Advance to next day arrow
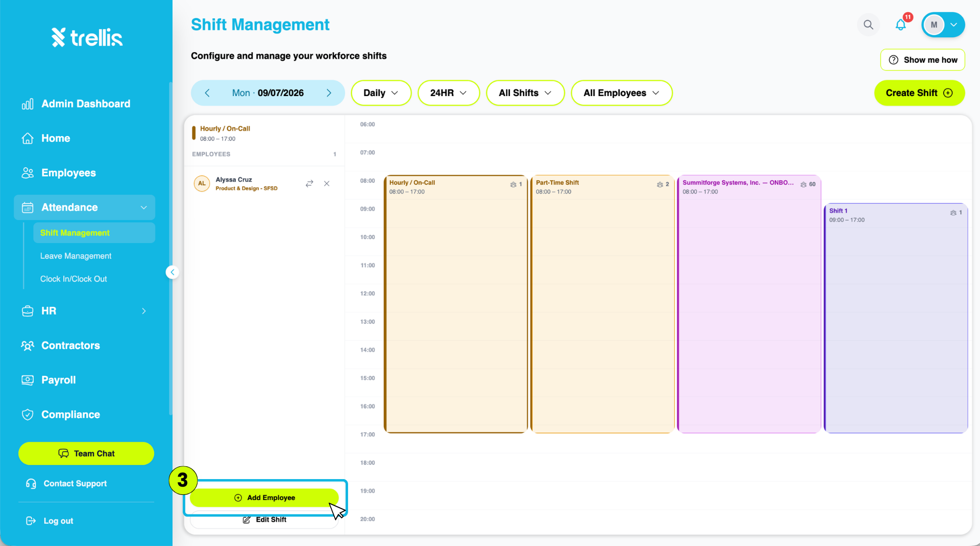Image resolution: width=980 pixels, height=546 pixels. [x=329, y=93]
